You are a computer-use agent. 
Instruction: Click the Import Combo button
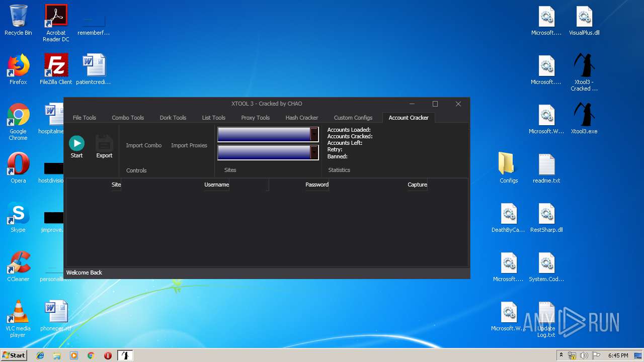(x=144, y=145)
